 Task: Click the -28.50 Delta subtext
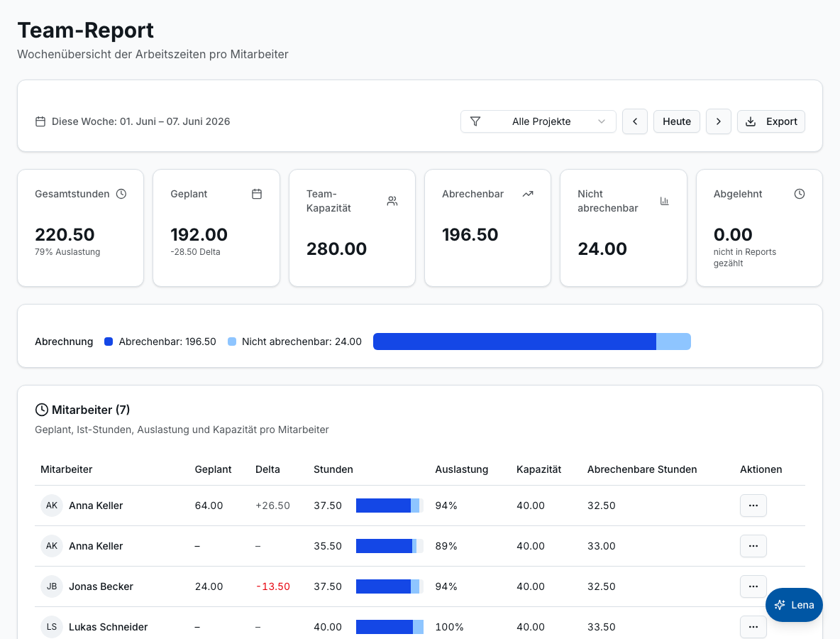(x=196, y=252)
